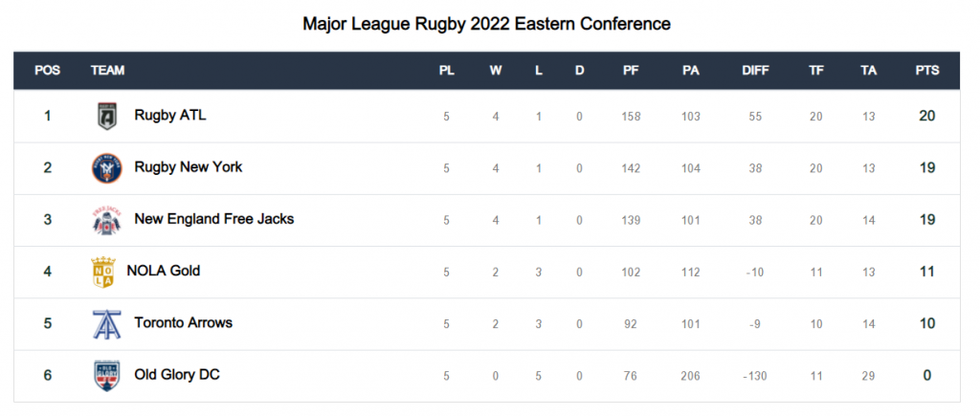Click the PA column header
The width and height of the screenshot is (980, 416).
691,71
